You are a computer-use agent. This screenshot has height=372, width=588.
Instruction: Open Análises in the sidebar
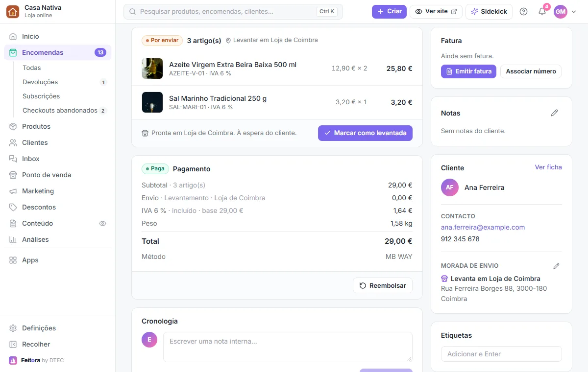[x=58, y=239]
